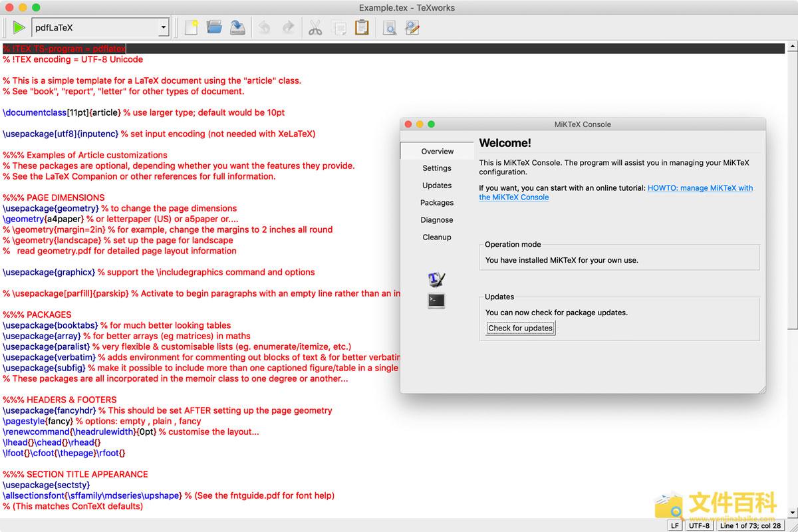Click the Line 1 of 73 position indicator
Image resolution: width=798 pixels, height=532 pixels.
point(750,525)
